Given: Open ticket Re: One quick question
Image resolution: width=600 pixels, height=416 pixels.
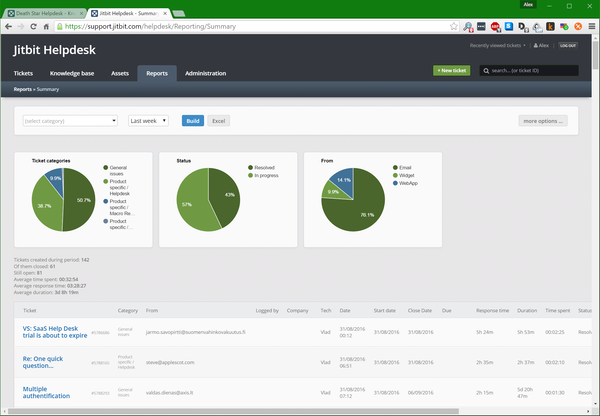Looking at the screenshot, I should point(42,362).
